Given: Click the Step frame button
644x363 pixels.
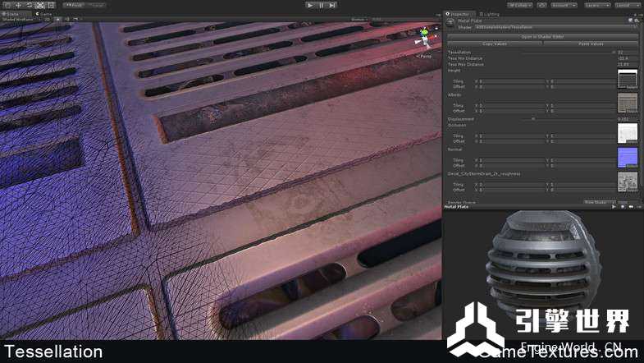Looking at the screenshot, I should pos(332,6).
